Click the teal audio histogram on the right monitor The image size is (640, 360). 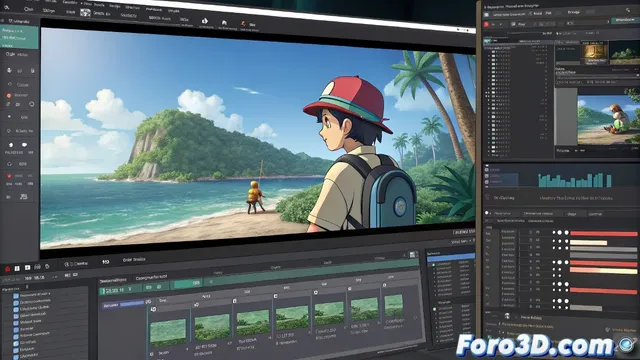pos(574,180)
